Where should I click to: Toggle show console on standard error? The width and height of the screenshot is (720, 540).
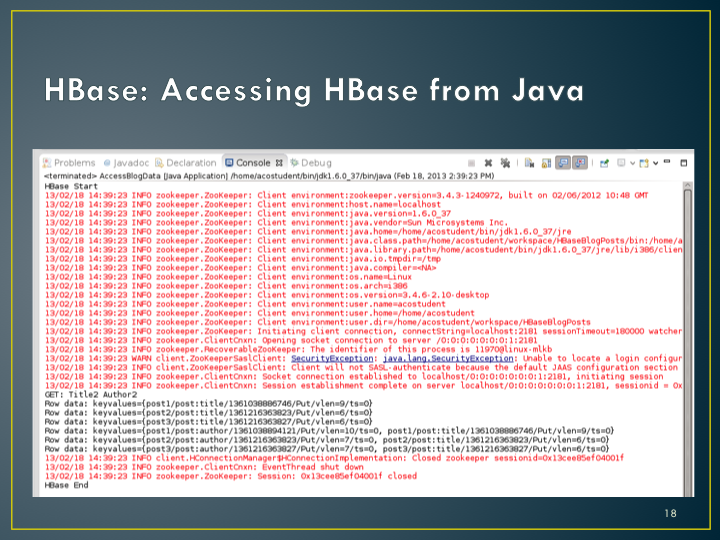tap(580, 163)
